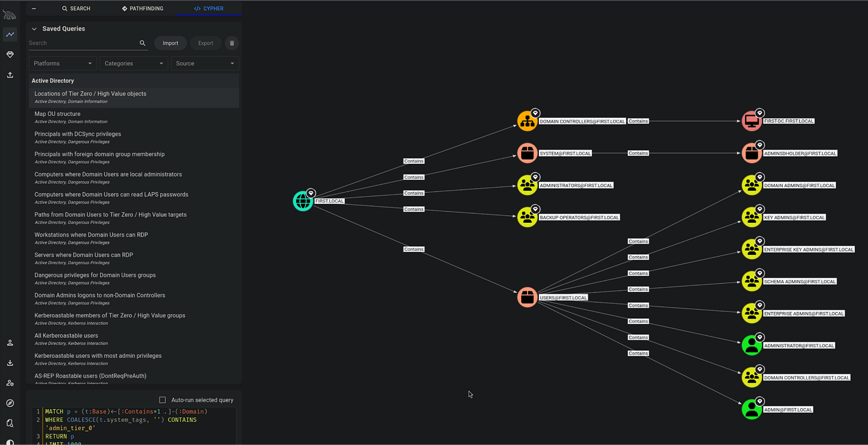Select the BACKUP OPERATORS group node

coord(527,217)
